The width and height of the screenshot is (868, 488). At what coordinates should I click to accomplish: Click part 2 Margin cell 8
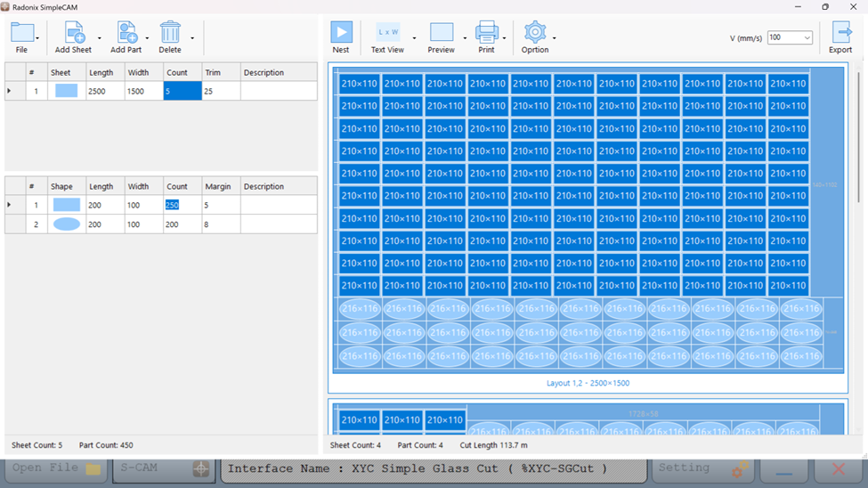point(221,224)
